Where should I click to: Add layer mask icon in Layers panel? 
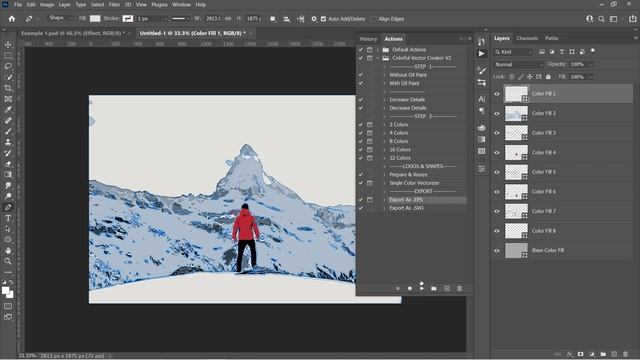[580, 354]
